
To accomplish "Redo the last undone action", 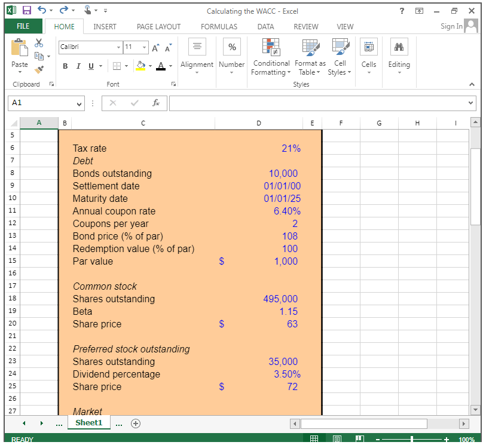I will tap(64, 10).
